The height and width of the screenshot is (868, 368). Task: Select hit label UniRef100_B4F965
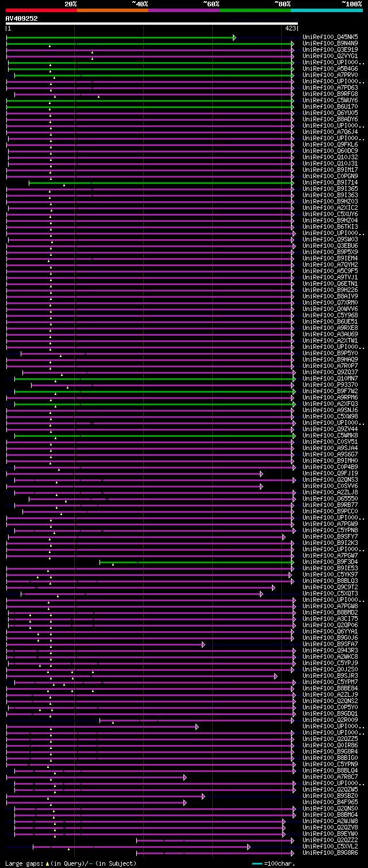[331, 802]
